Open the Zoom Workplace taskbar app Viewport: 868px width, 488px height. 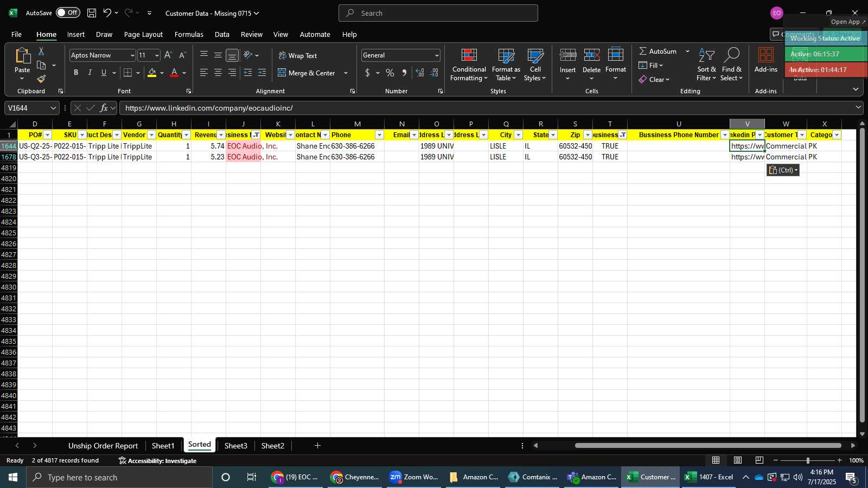(x=414, y=477)
